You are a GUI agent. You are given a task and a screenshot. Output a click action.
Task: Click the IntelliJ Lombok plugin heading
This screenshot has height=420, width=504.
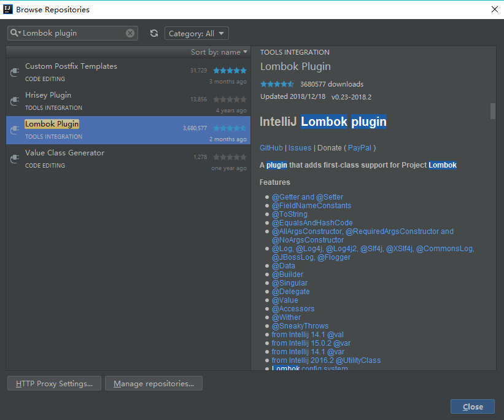[x=323, y=122]
